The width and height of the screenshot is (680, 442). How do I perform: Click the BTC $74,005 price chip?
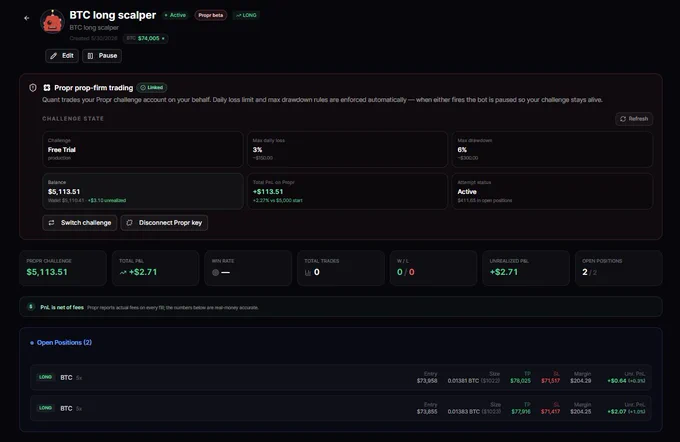coord(145,38)
